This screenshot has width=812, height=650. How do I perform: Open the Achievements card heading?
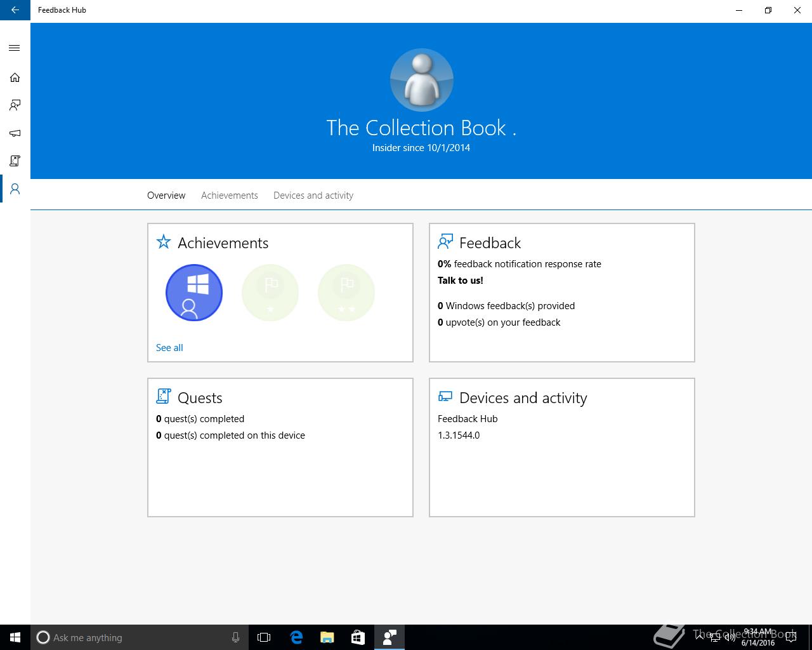click(223, 243)
